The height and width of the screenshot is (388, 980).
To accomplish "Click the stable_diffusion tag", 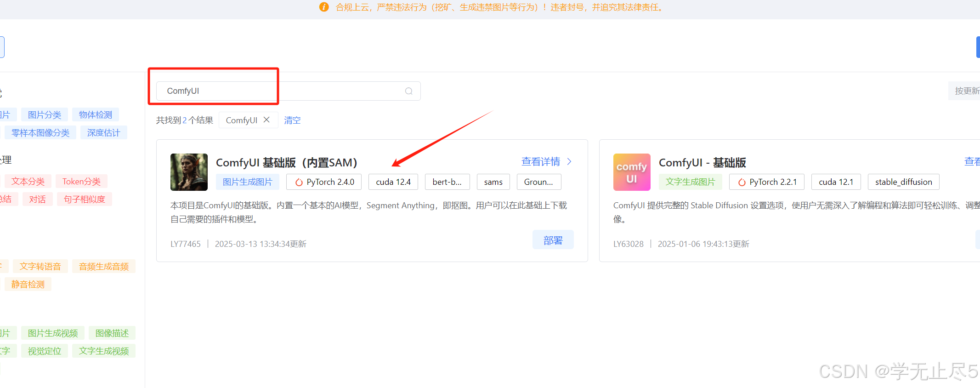I will pos(904,182).
